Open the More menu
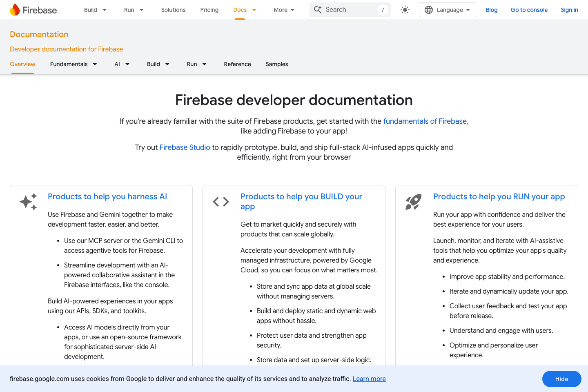This screenshot has width=588, height=392. (283, 9)
